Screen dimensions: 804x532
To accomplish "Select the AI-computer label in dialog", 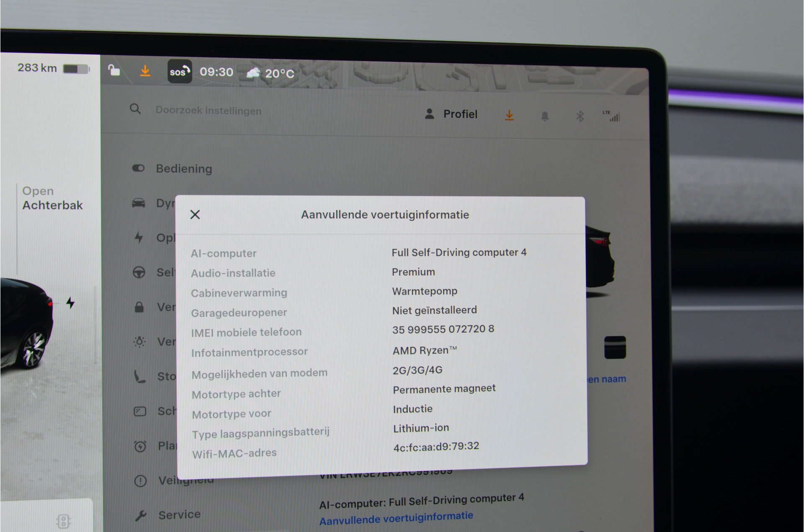I will (x=224, y=253).
